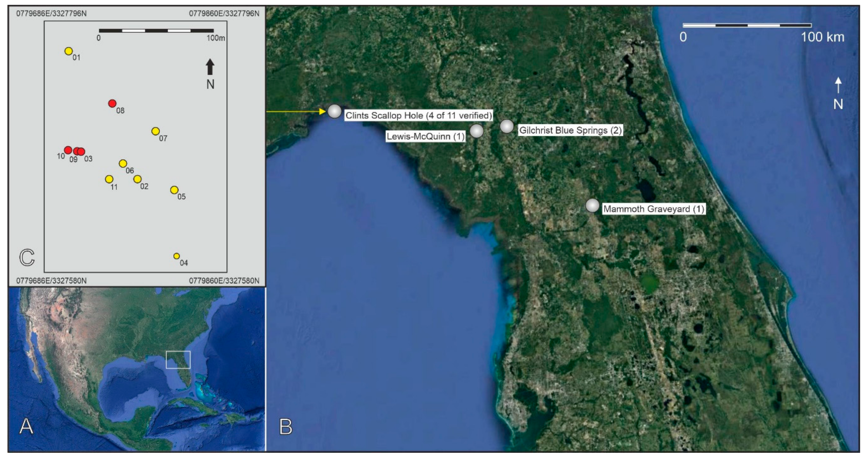Click yellow point 06 in panel C
Viewport: 868px width, 460px height.
pyautogui.click(x=123, y=164)
